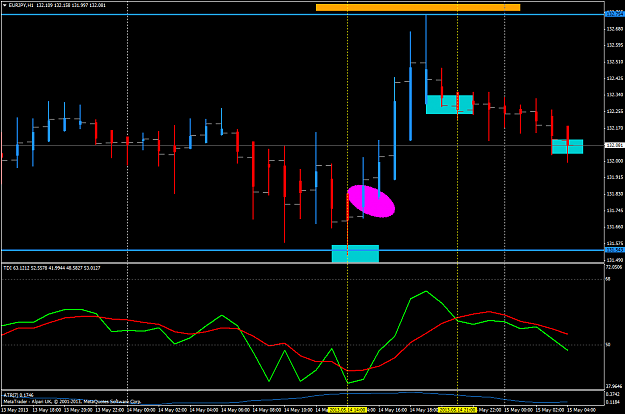Click the 132.000 price scale label
625x414 pixels.
click(615, 161)
